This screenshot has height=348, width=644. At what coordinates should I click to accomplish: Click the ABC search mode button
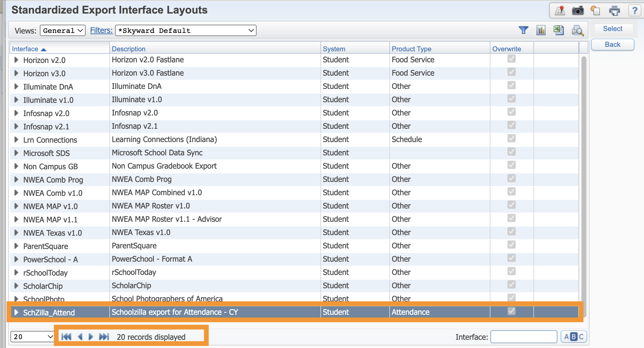click(574, 337)
